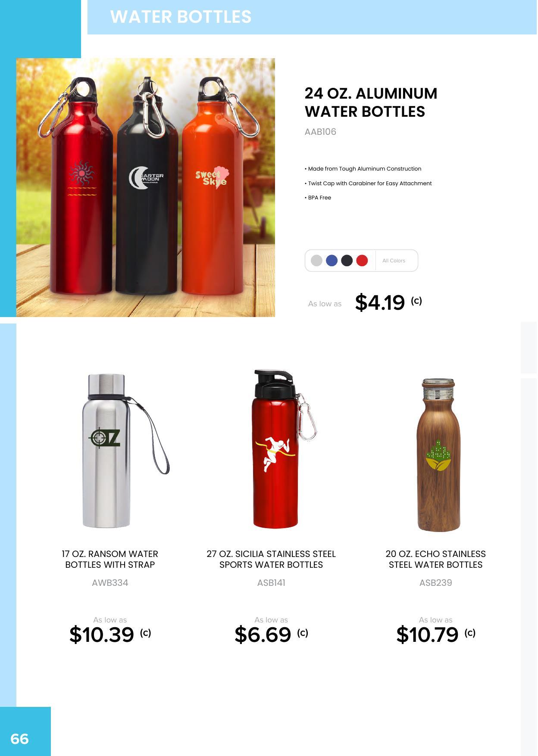
Task: Click the page number 66 box
Action: 25,731
